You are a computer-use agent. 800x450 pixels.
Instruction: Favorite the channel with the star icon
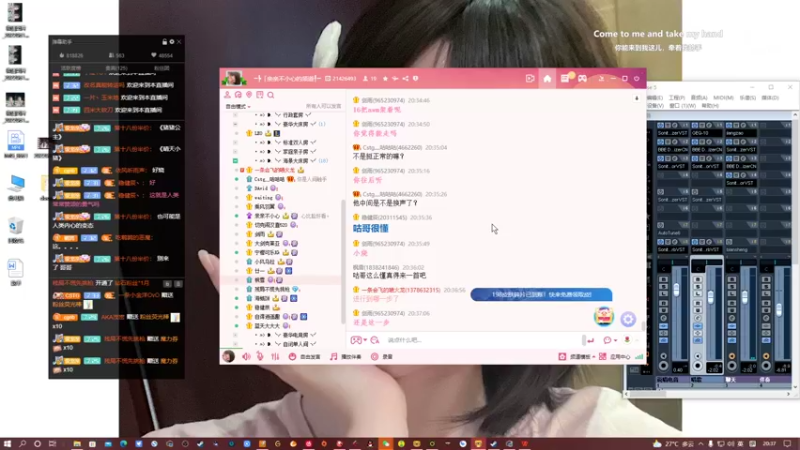pos(385,79)
